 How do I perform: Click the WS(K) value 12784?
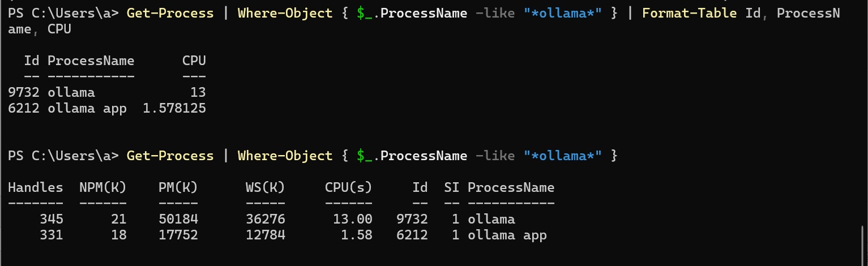[x=265, y=235]
